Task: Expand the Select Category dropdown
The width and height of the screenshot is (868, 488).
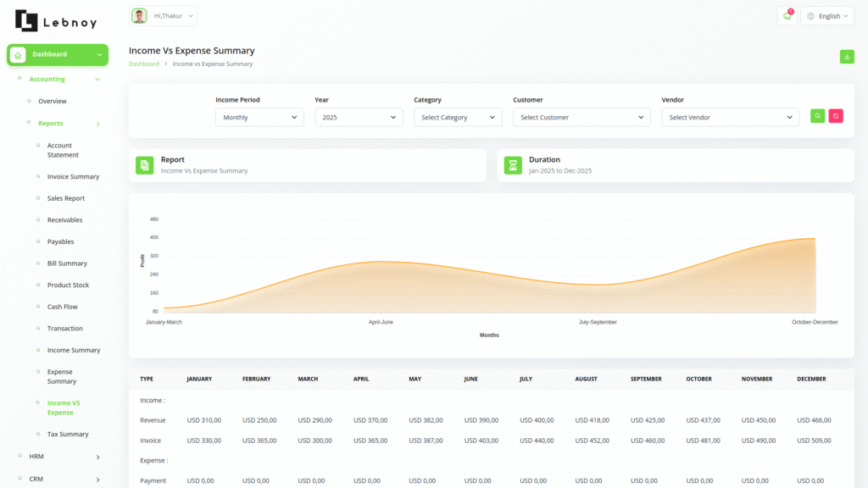Action: click(x=458, y=118)
